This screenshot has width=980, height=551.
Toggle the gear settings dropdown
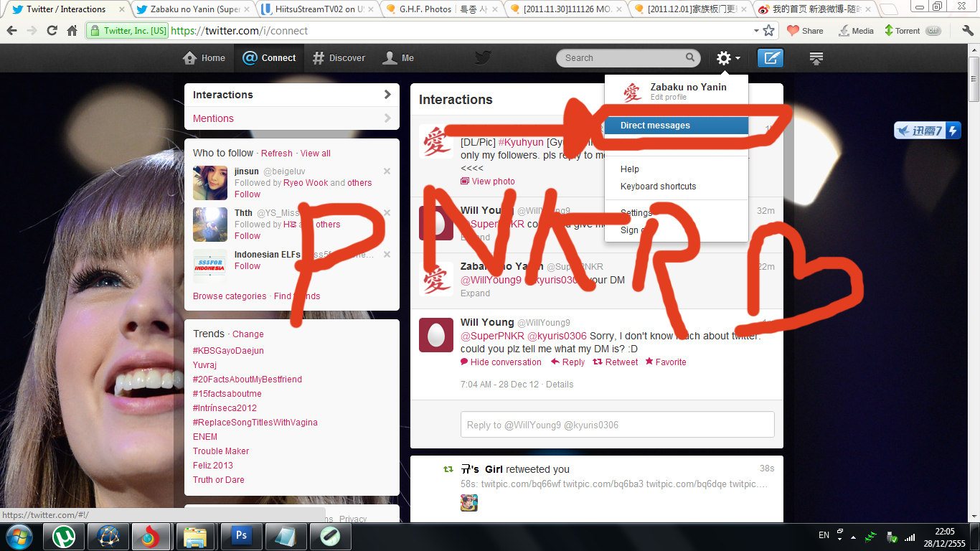pyautogui.click(x=728, y=58)
